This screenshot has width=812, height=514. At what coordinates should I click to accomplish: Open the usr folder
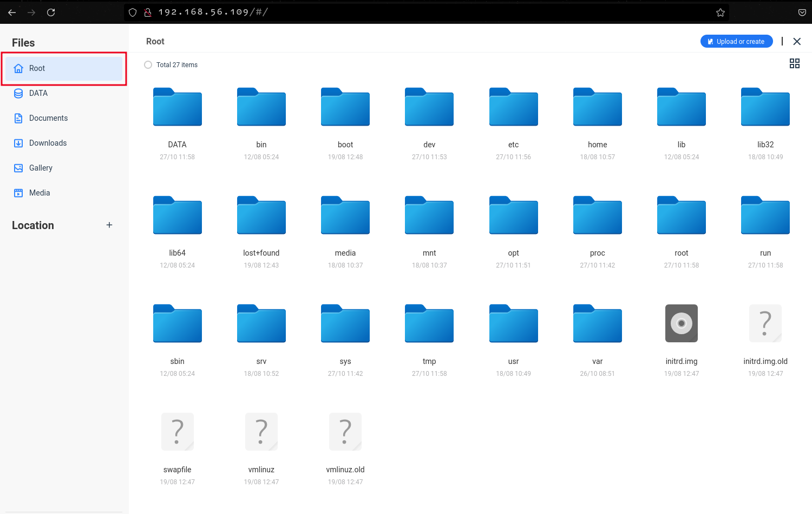click(x=513, y=323)
